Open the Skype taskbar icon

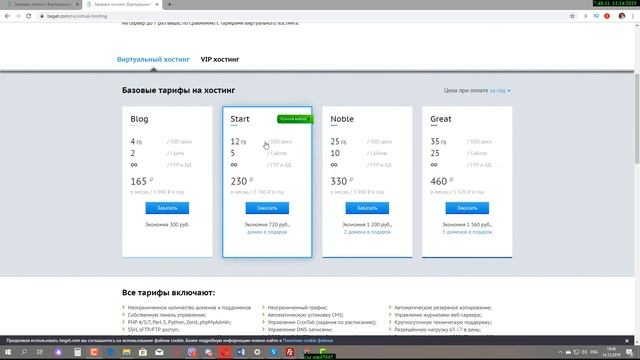point(273,352)
